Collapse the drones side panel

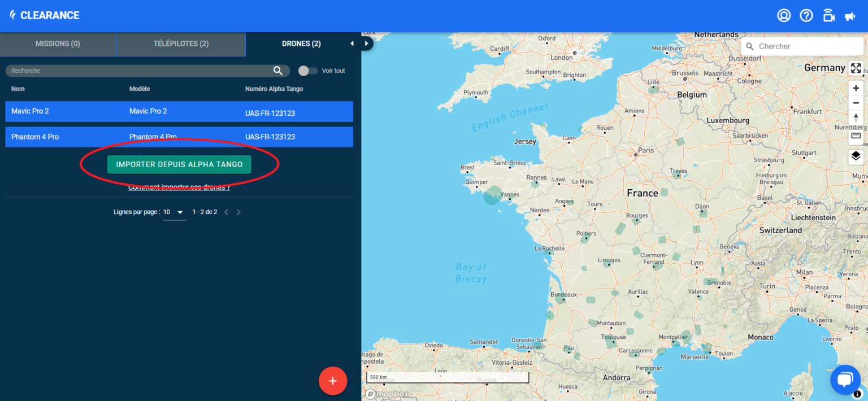click(352, 43)
